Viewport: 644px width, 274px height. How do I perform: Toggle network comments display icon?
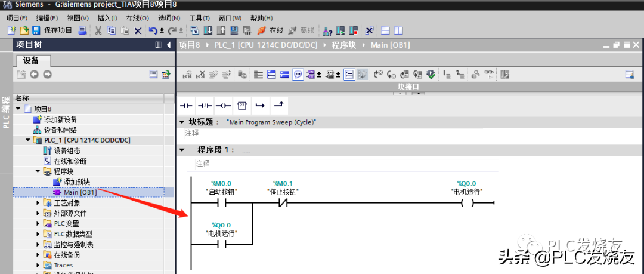pyautogui.click(x=298, y=75)
